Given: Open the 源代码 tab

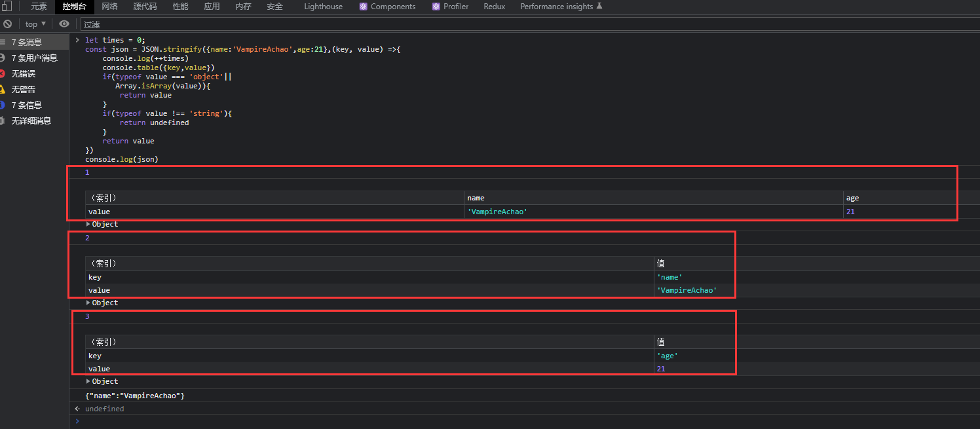Looking at the screenshot, I should [145, 7].
